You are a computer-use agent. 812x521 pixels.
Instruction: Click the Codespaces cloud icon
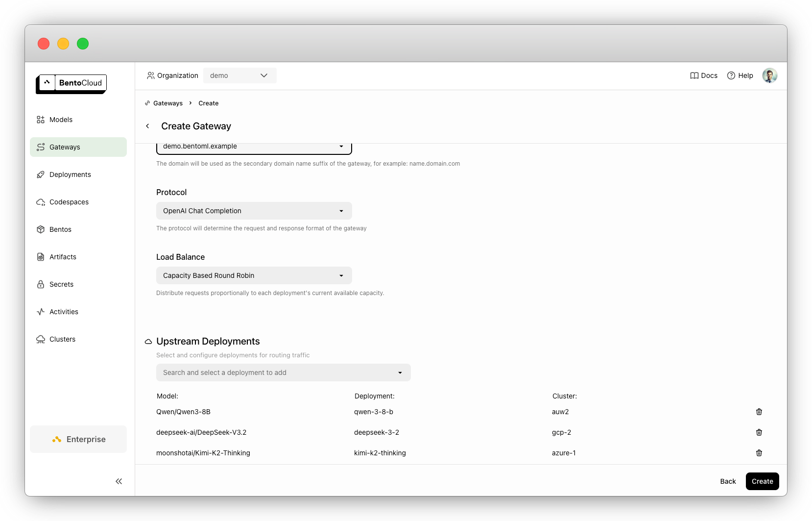41,202
